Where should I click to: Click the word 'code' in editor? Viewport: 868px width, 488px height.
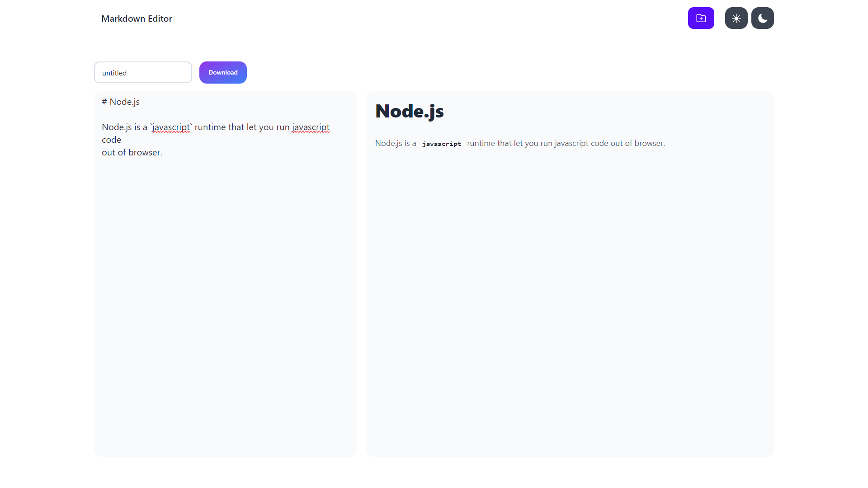tap(111, 140)
